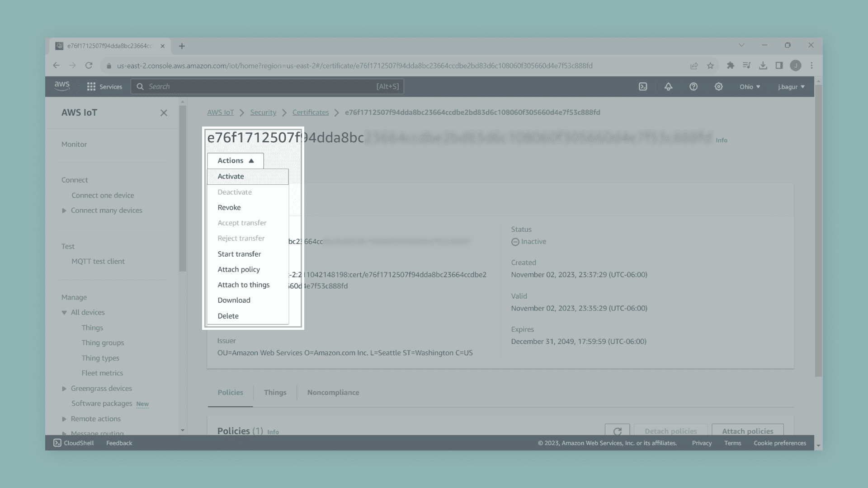Choose Attach to things in Actions menu
868x488 pixels.
point(248,285)
